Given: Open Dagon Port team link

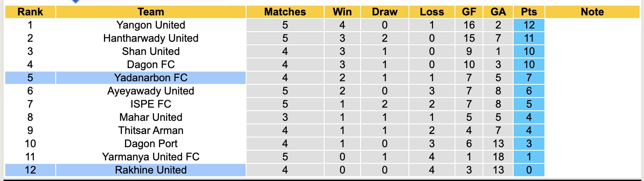Looking at the screenshot, I should tap(150, 144).
